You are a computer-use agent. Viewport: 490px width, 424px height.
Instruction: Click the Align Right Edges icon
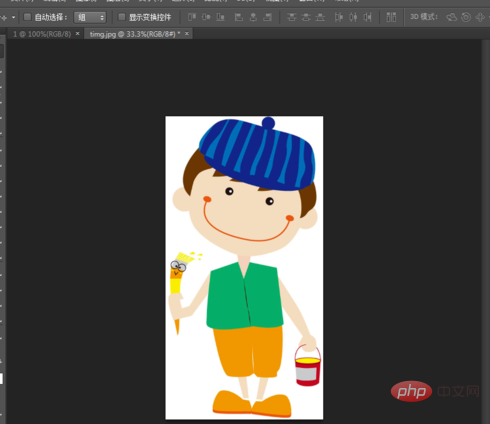coord(267,17)
